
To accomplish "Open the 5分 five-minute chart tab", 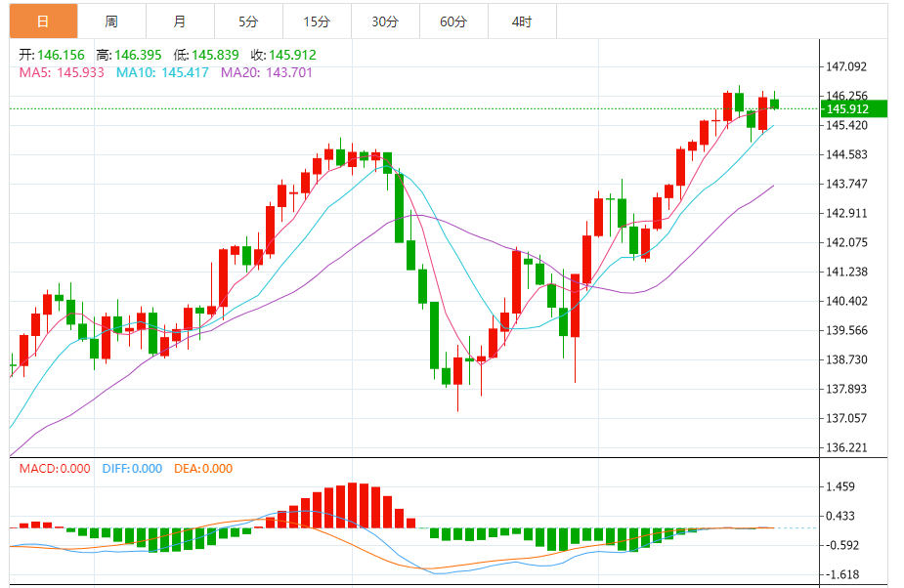I will tap(248, 21).
